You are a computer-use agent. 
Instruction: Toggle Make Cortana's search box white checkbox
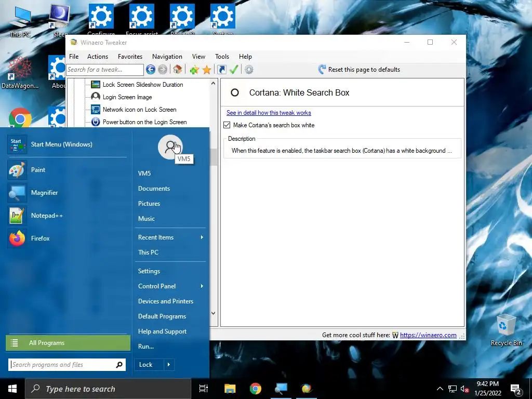(227, 125)
